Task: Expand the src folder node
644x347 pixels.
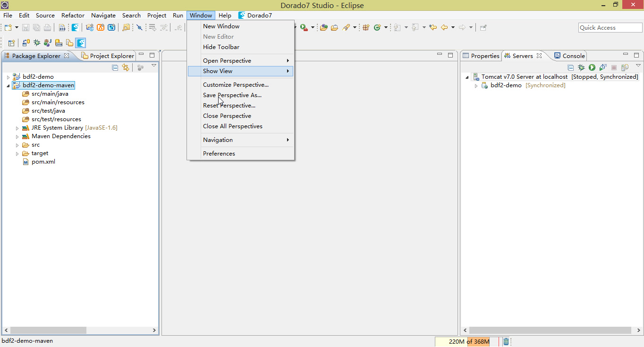Action: (x=17, y=145)
